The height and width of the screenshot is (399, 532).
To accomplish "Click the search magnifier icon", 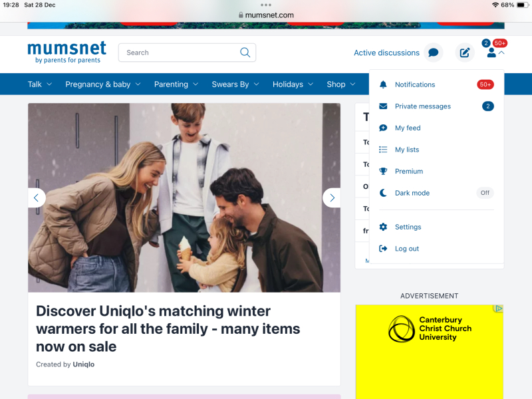I will tap(245, 53).
